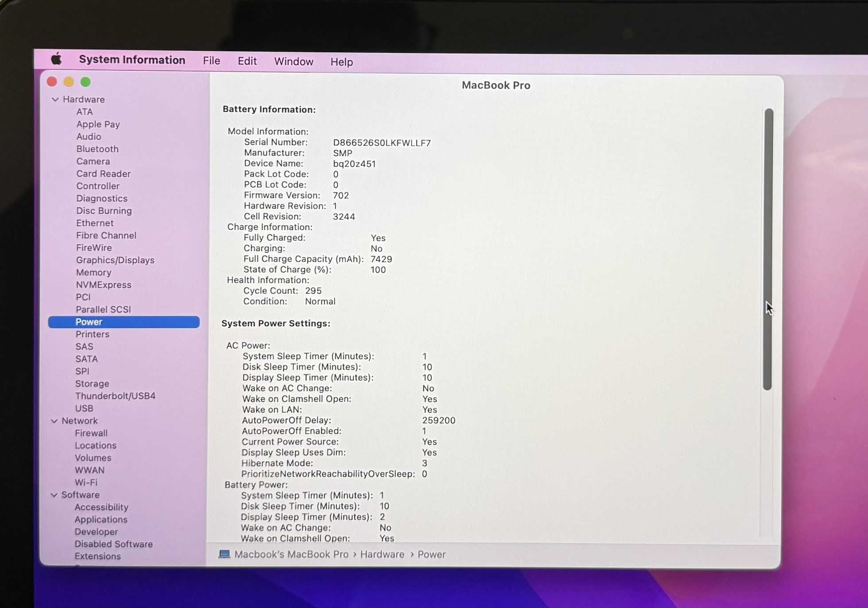
Task: Open the Apple menu icon
Action: tap(56, 59)
